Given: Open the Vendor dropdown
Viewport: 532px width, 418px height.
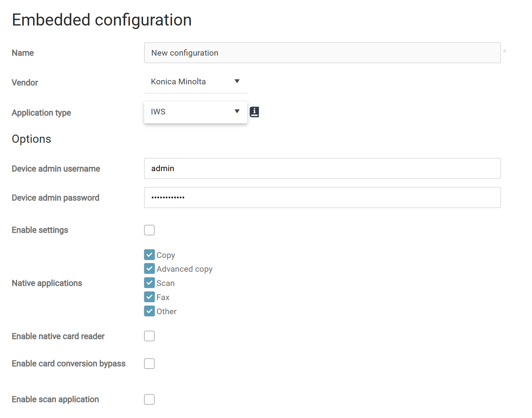Looking at the screenshot, I should click(x=195, y=82).
